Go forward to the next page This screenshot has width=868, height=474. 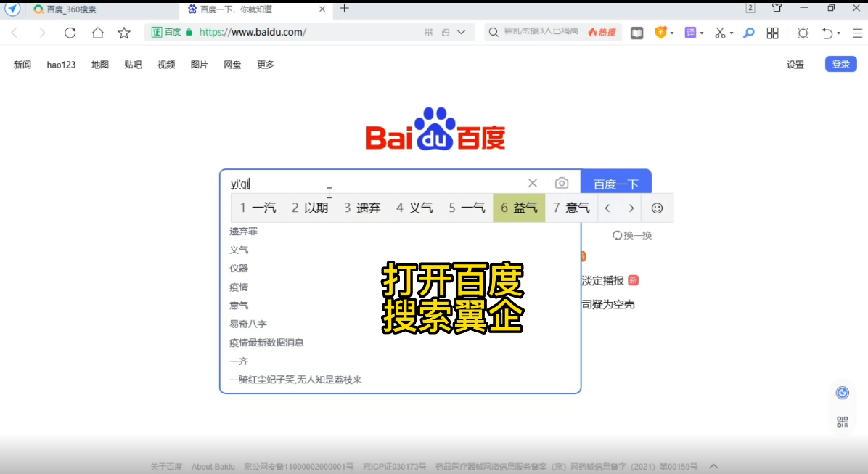(x=42, y=33)
